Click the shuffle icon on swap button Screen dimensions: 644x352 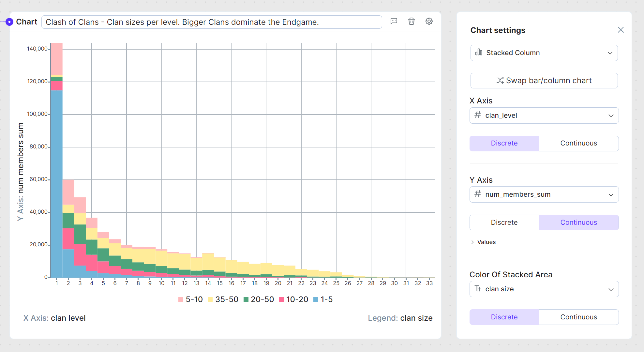500,80
